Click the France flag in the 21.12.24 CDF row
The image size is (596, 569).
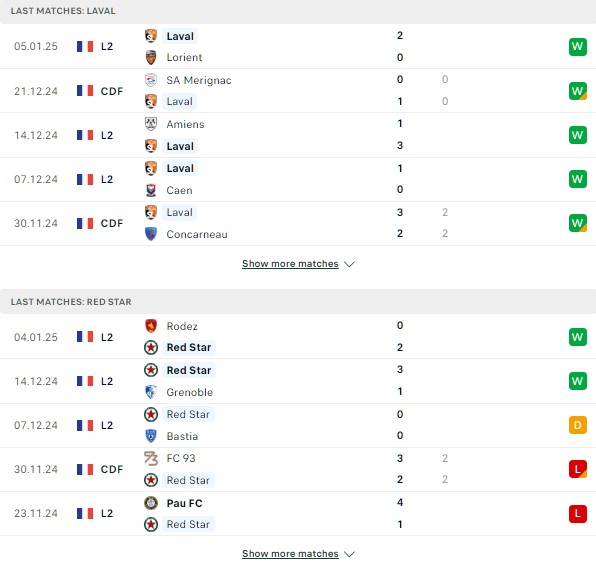[x=85, y=91]
